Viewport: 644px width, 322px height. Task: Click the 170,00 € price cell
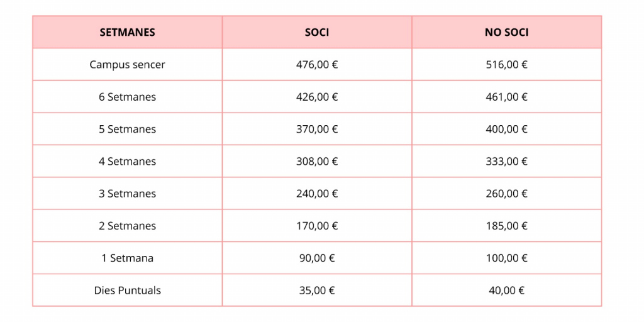(x=317, y=226)
